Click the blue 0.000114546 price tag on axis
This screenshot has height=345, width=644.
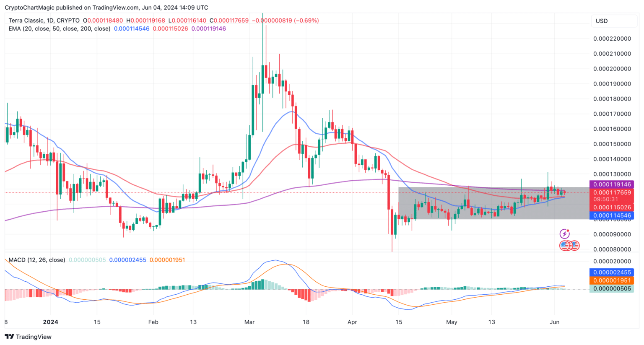[612, 215]
